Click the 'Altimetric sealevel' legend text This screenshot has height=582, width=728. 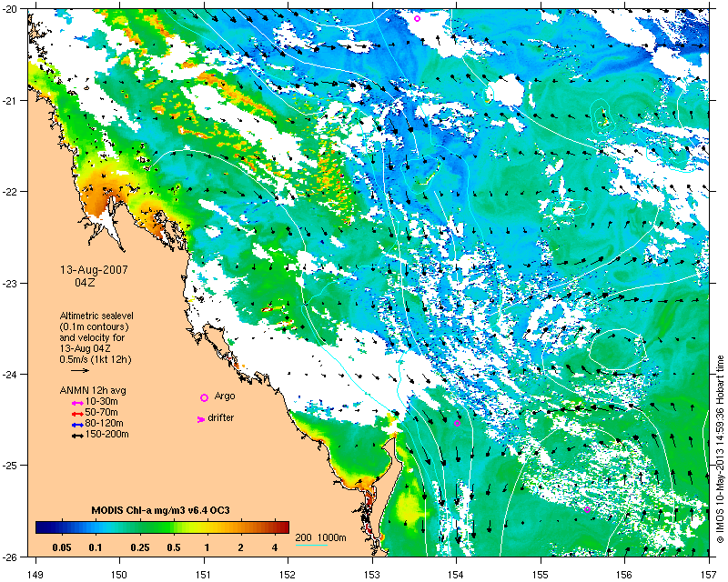click(x=96, y=316)
